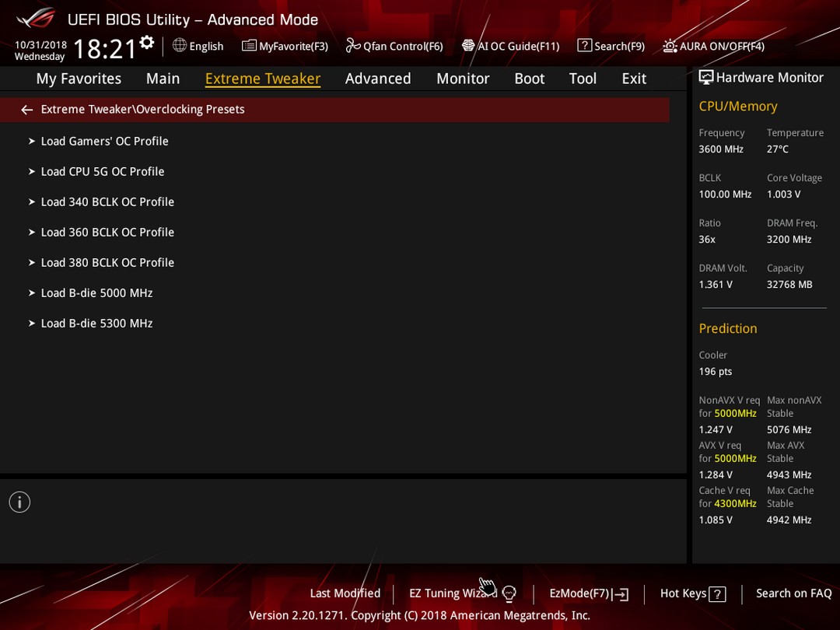Open Search(F9) question mark icon
Image resolution: width=840 pixels, height=630 pixels.
(584, 46)
